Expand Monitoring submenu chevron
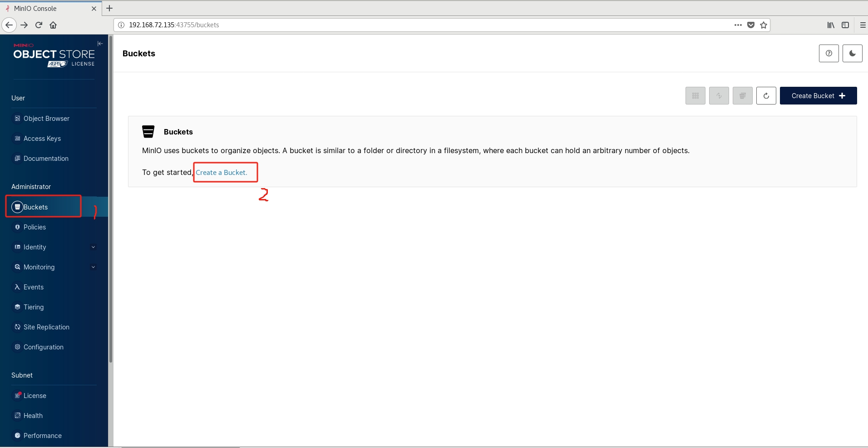This screenshot has width=868, height=448. [94, 267]
